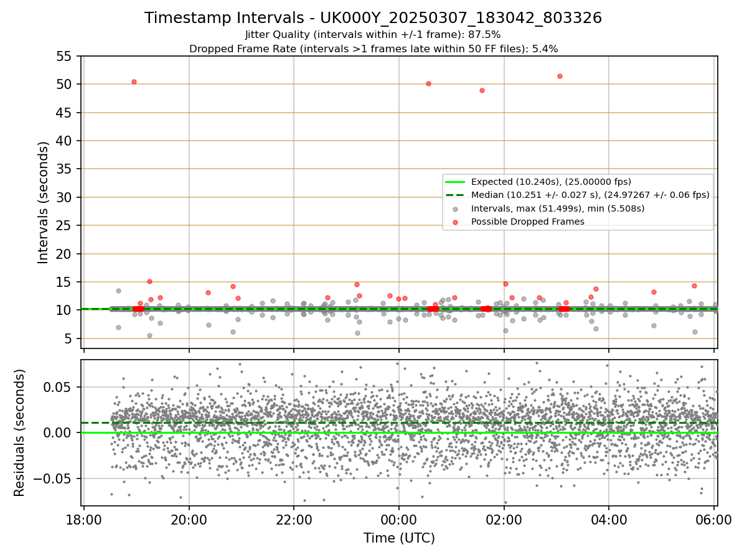Click the red 50-second outlier near 19:00
747x560 pixels.
[134, 82]
